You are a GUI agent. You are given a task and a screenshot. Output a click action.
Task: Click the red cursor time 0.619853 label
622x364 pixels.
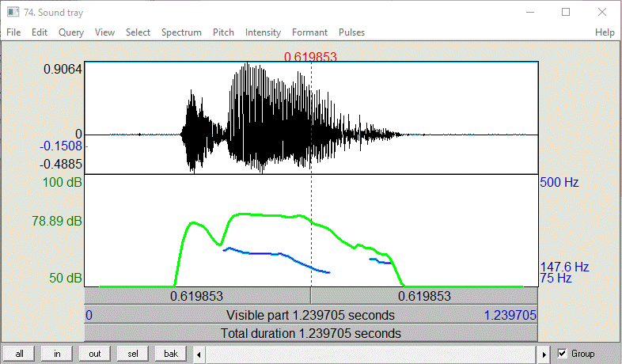[310, 57]
